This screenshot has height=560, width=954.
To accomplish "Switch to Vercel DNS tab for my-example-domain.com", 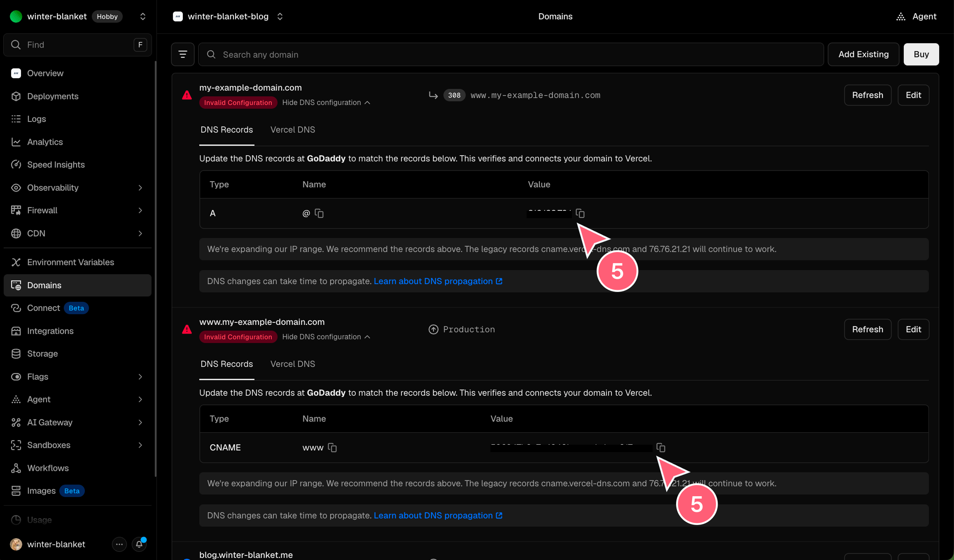I will coord(293,130).
